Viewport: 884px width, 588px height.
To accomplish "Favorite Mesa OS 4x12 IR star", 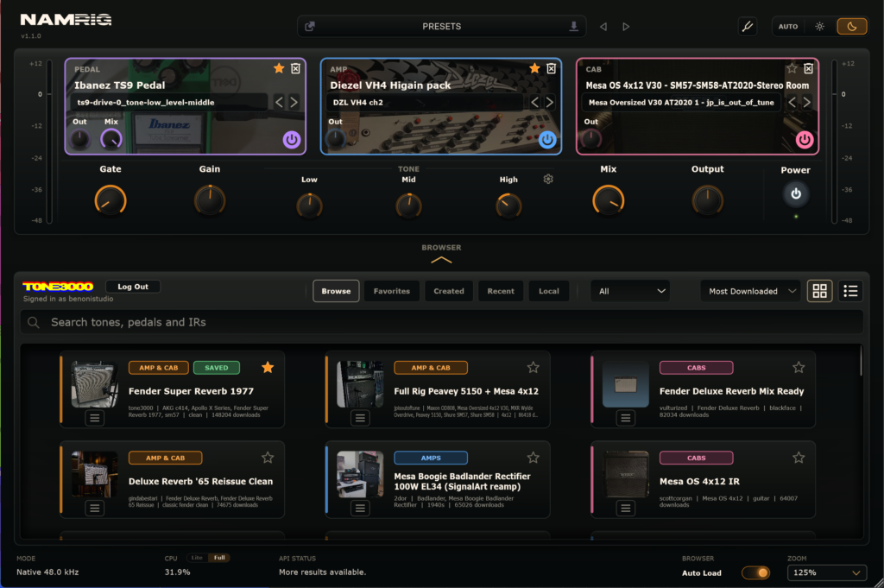I will [799, 458].
